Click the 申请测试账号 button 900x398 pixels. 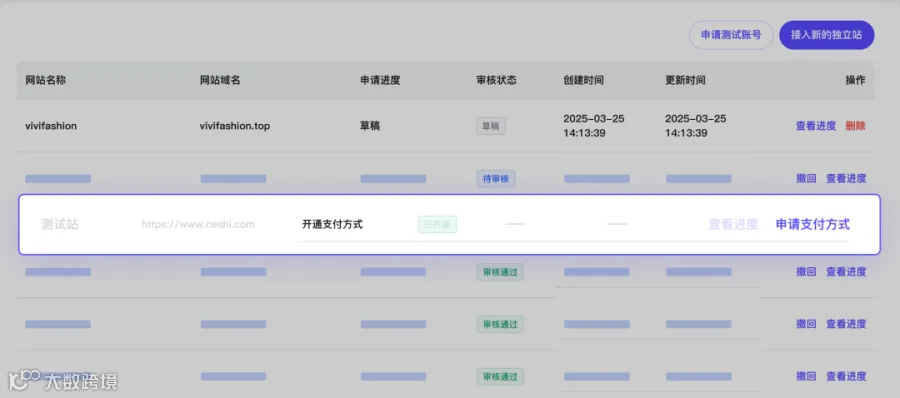(731, 35)
